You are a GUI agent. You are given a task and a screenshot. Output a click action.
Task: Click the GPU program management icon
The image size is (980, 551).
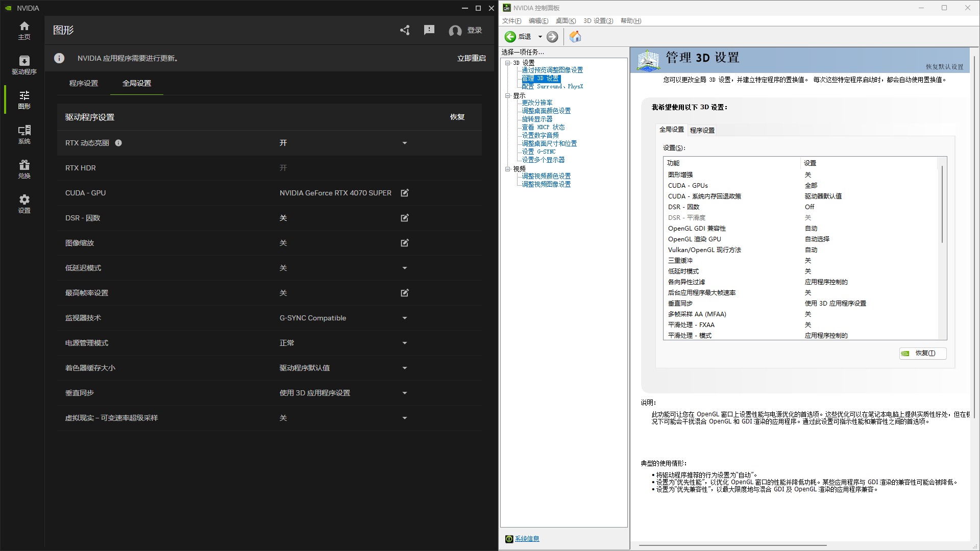23,65
